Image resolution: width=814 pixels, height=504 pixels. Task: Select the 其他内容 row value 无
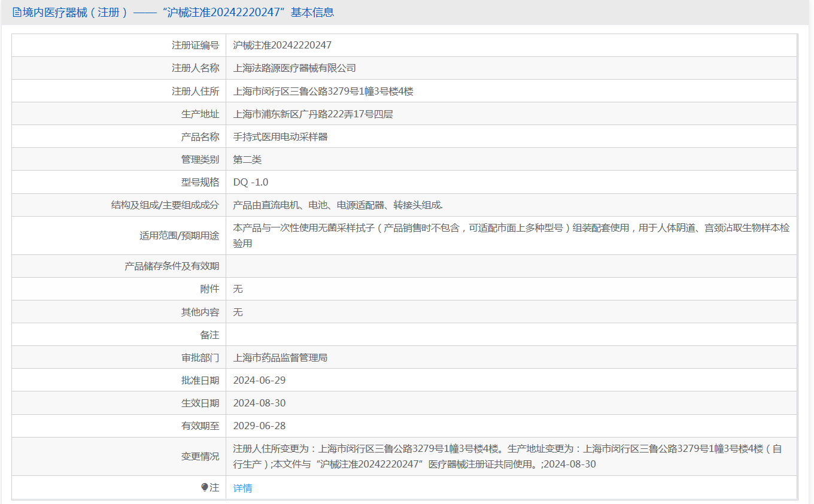pyautogui.click(x=238, y=312)
